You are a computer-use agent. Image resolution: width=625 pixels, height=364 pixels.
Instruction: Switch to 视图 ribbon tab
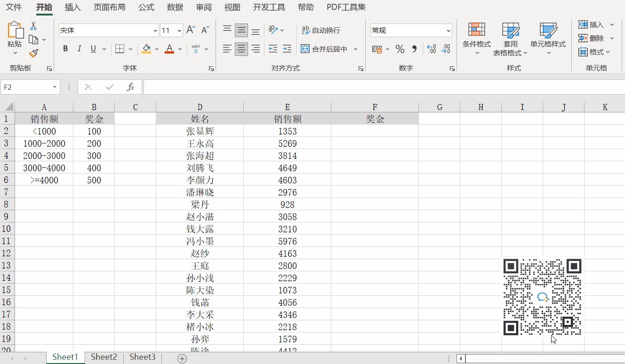point(232,8)
